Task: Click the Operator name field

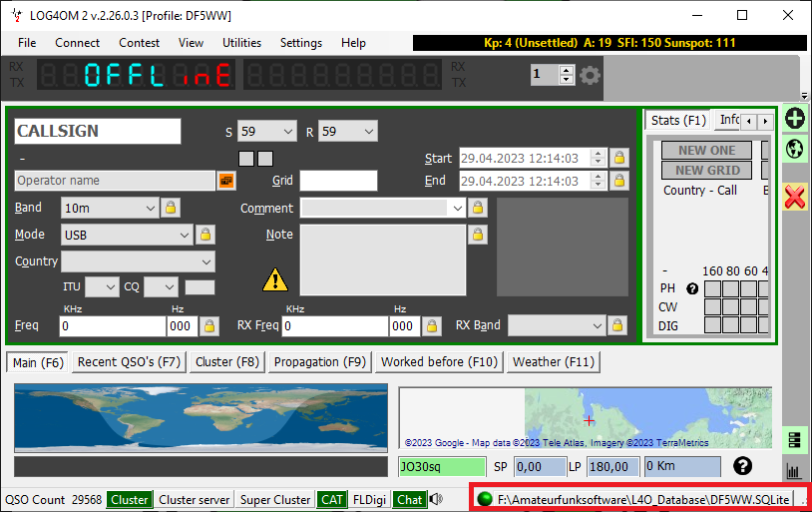Action: coord(115,181)
